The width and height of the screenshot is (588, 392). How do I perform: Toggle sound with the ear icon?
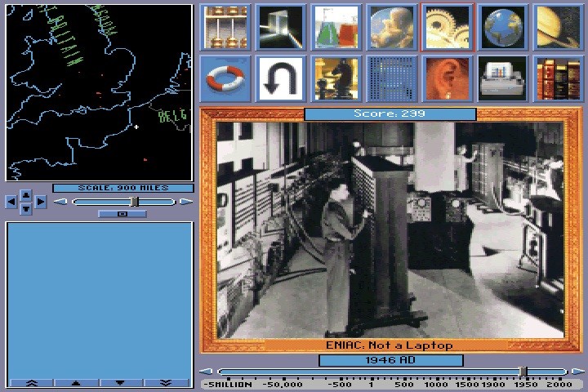(x=448, y=78)
